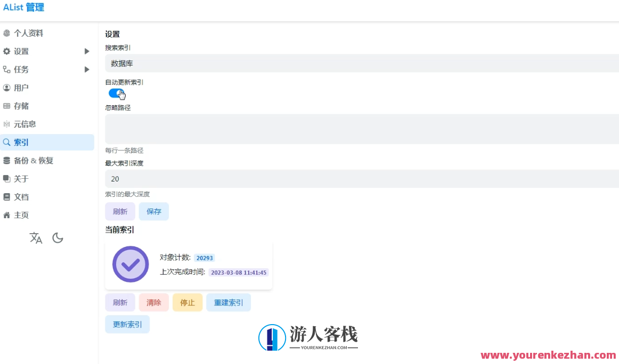The width and height of the screenshot is (619, 364).
Task: Click the 更新索引 update index button
Action: (127, 324)
